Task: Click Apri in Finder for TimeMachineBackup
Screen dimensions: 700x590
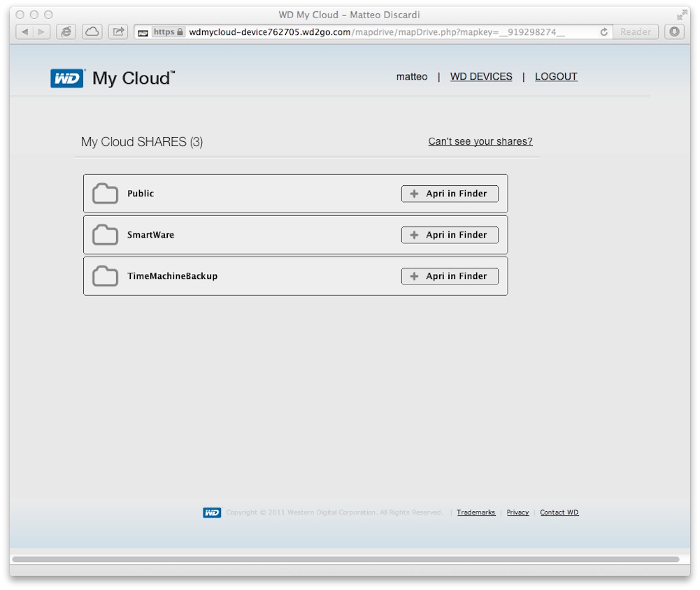Action: [x=450, y=276]
